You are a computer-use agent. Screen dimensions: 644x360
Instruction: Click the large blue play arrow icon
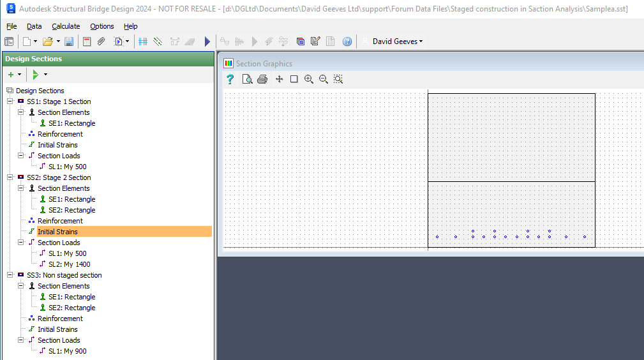207,41
